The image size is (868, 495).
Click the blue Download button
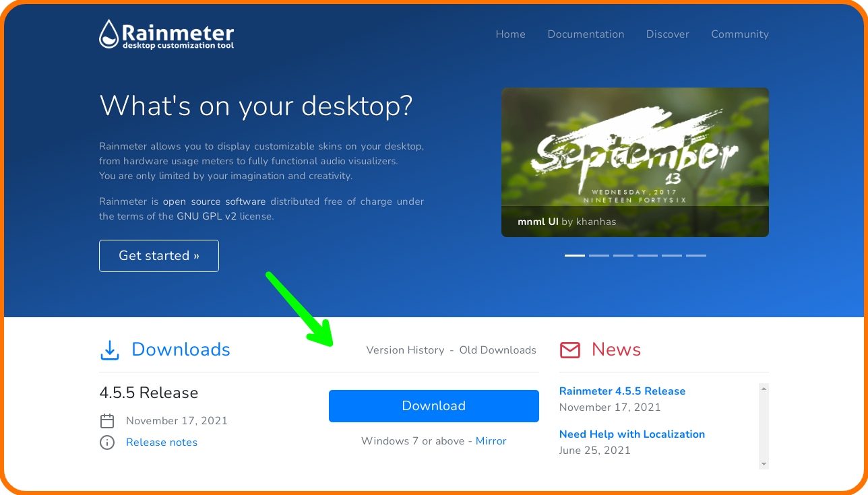434,406
